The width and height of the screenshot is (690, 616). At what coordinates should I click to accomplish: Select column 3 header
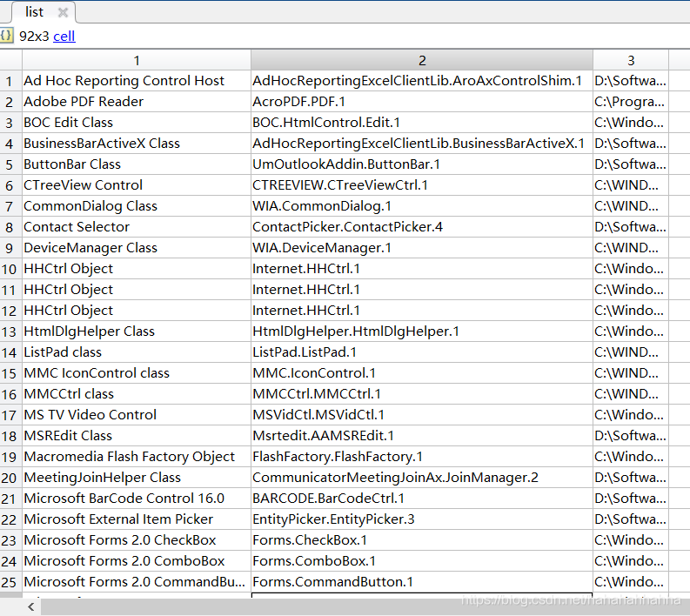[631, 60]
